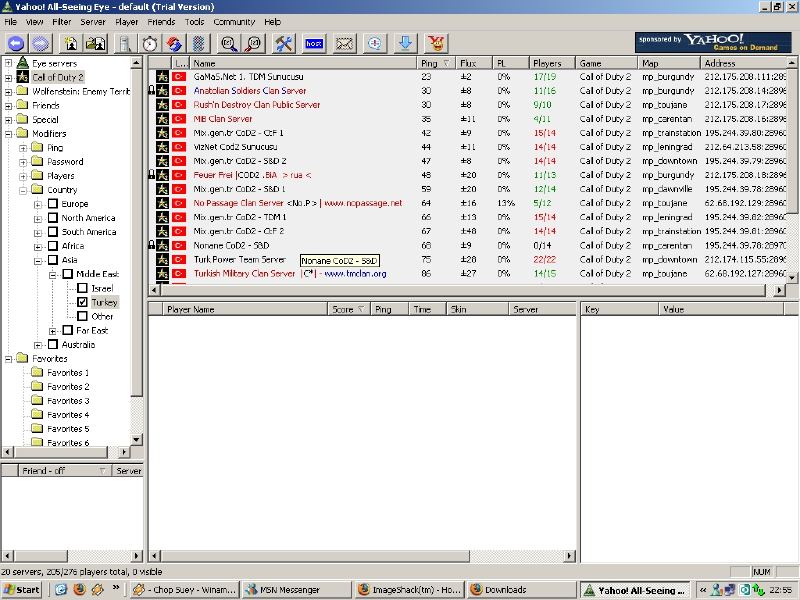Expand the Wolfenstein: Enemy Territory node
This screenshot has height=600, width=800.
coord(8,92)
